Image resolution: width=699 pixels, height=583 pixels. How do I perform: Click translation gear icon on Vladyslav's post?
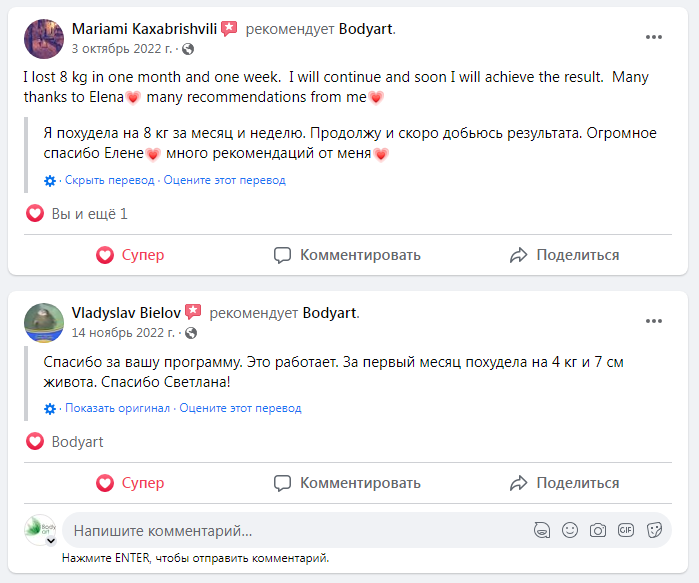(x=50, y=409)
